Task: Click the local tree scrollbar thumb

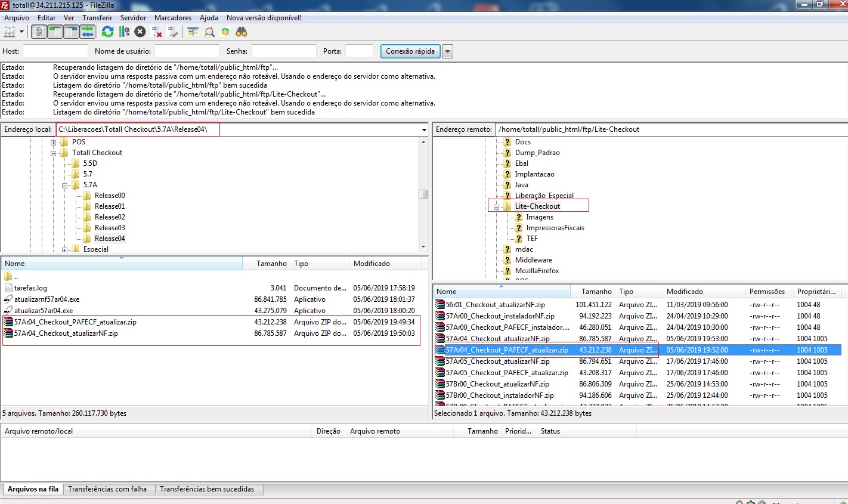Action: 423,194
